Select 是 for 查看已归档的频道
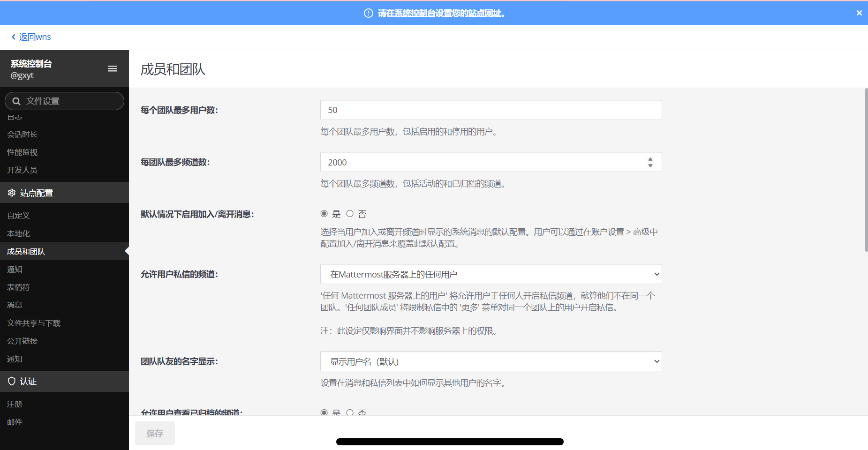This screenshot has height=450, width=868. point(324,412)
